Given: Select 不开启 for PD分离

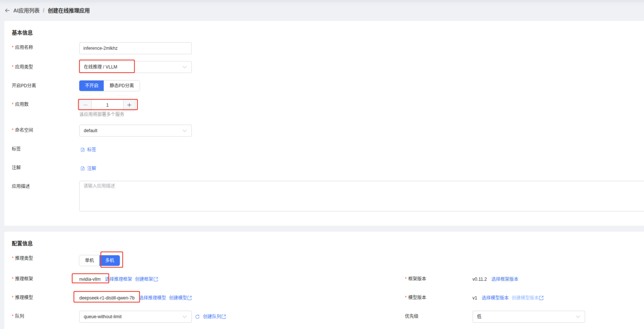Looking at the screenshot, I should pos(92,86).
